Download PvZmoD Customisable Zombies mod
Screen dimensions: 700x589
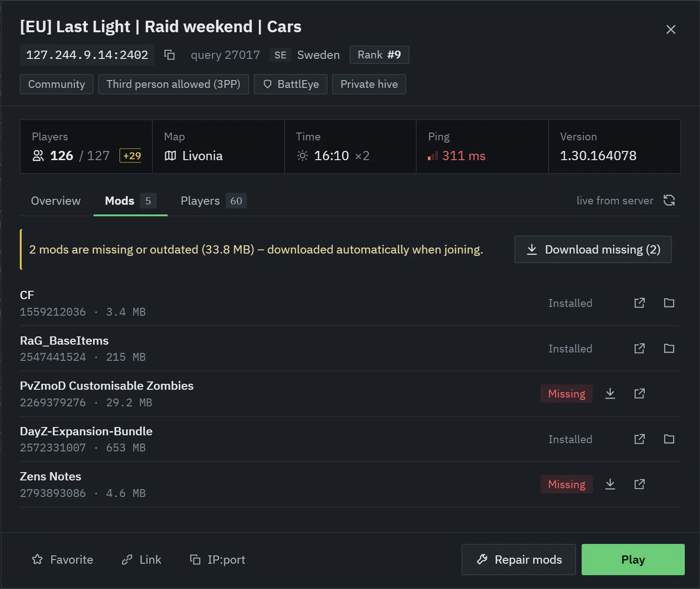[610, 393]
